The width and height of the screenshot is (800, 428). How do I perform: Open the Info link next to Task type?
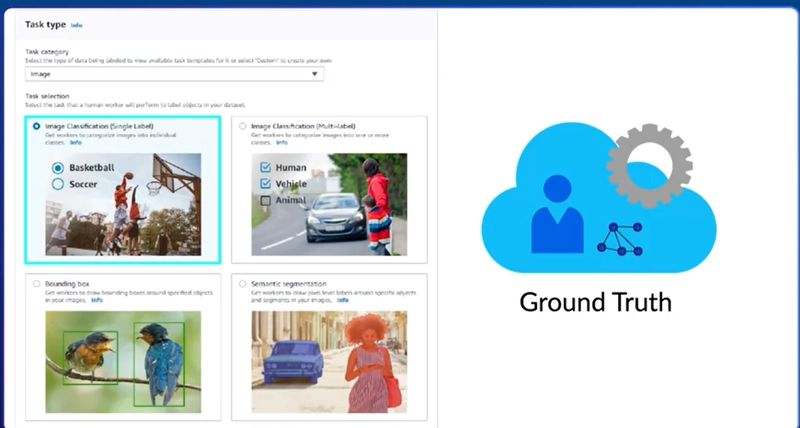[77, 25]
